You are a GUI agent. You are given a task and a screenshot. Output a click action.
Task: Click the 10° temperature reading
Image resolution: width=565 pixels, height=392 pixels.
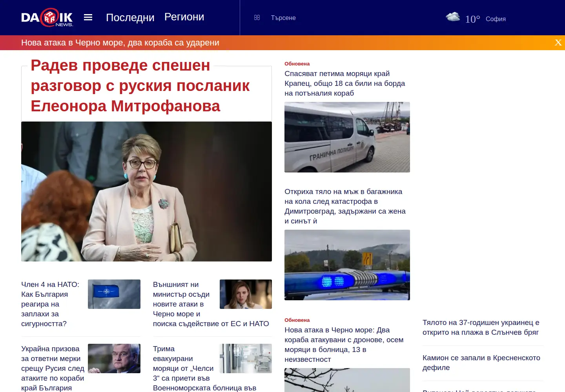tap(472, 19)
